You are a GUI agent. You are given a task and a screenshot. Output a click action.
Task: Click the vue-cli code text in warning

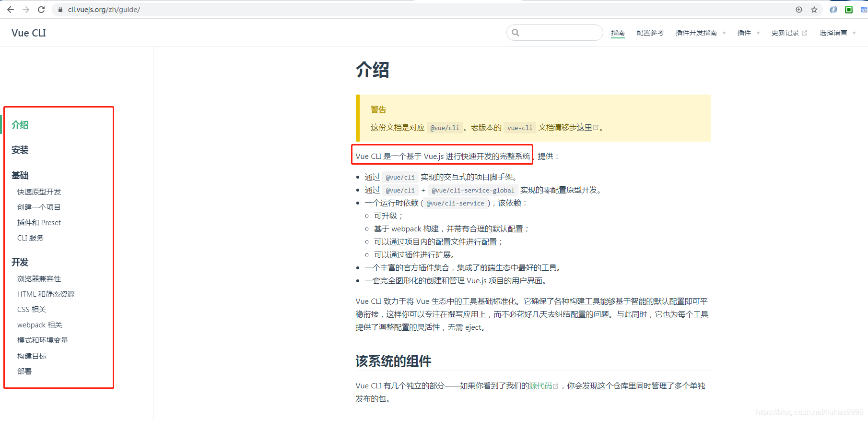tap(520, 128)
